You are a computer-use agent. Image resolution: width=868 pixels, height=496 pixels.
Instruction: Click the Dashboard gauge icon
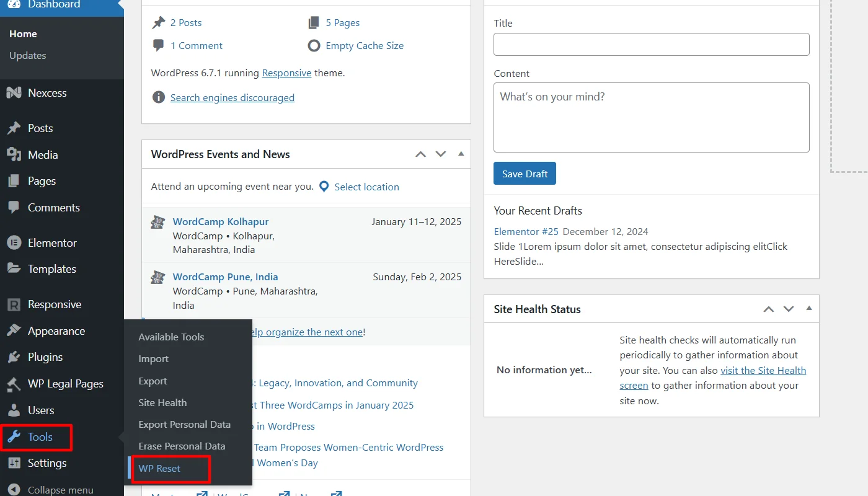pos(14,4)
